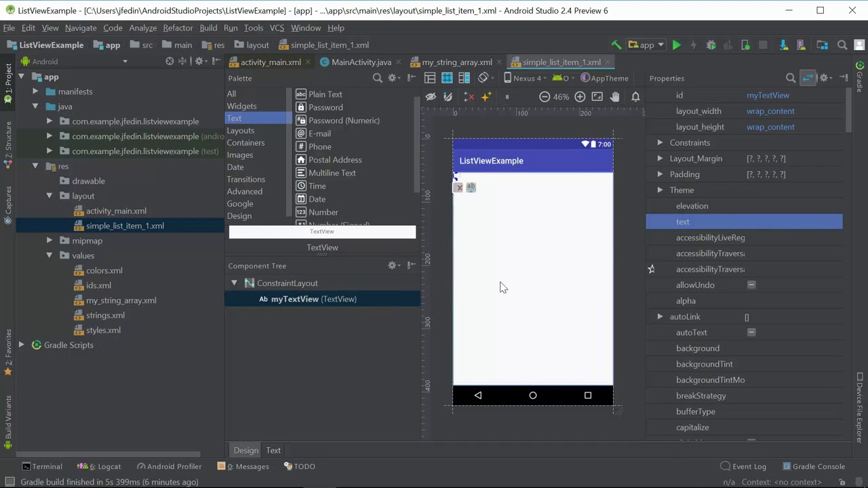Toggle view all properties arrows button
868x488 pixels.
click(808, 78)
